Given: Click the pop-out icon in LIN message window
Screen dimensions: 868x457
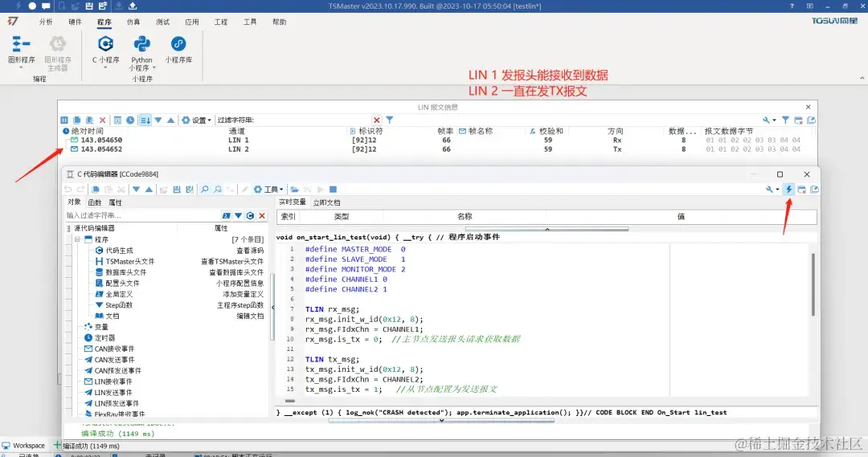Looking at the screenshot, I should pyautogui.click(x=812, y=120).
